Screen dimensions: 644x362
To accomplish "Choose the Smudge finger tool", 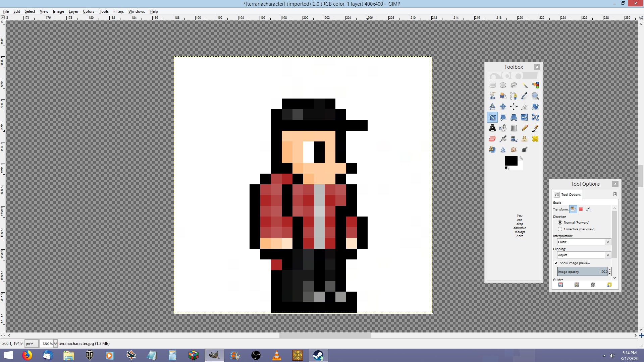I will pos(514,149).
